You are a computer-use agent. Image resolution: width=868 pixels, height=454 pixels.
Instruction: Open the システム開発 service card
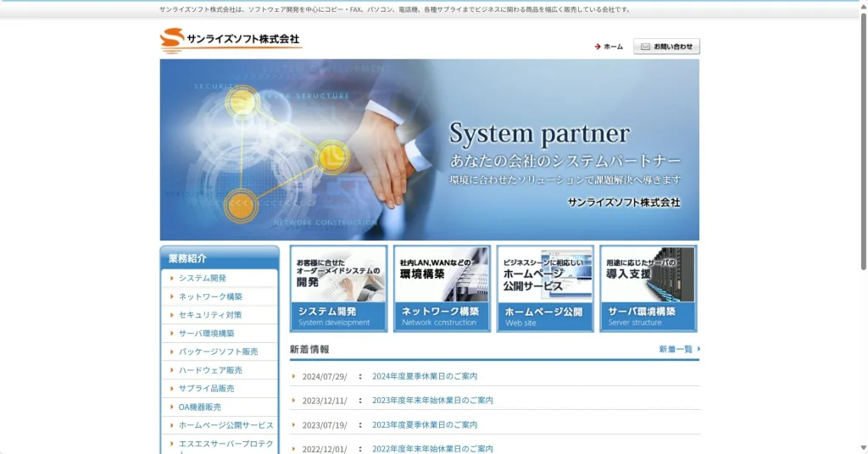click(x=338, y=289)
